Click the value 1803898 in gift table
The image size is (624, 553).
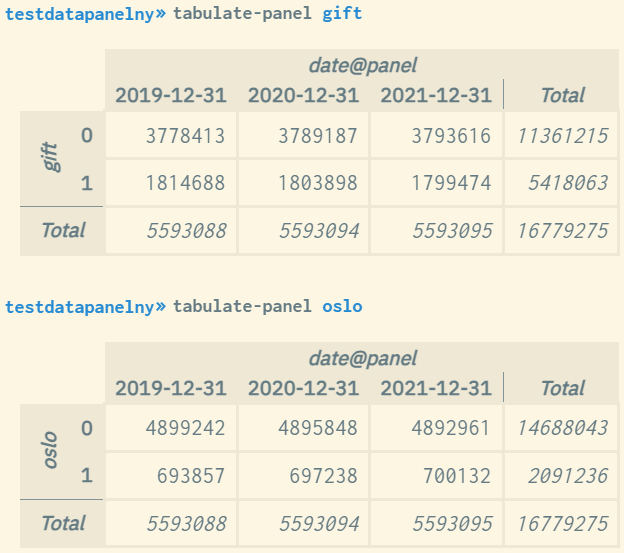tap(317, 183)
